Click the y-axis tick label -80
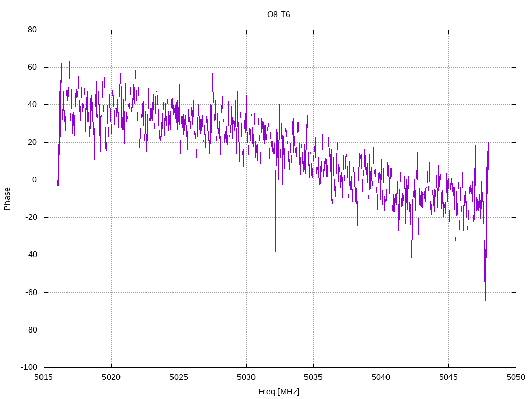 coord(31,330)
